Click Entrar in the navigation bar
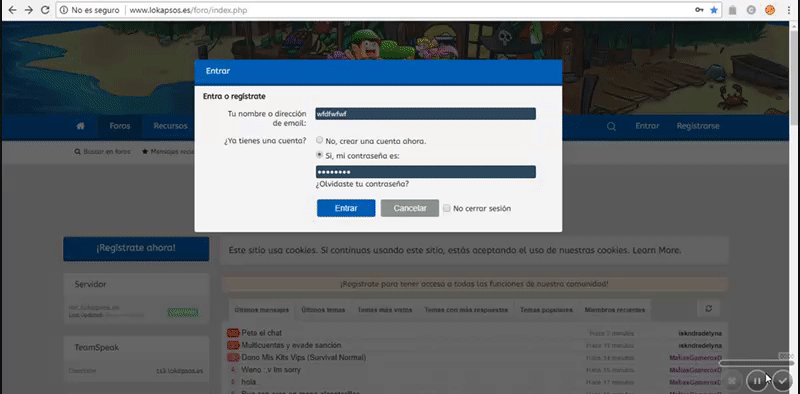Image resolution: width=800 pixels, height=394 pixels. [x=647, y=126]
